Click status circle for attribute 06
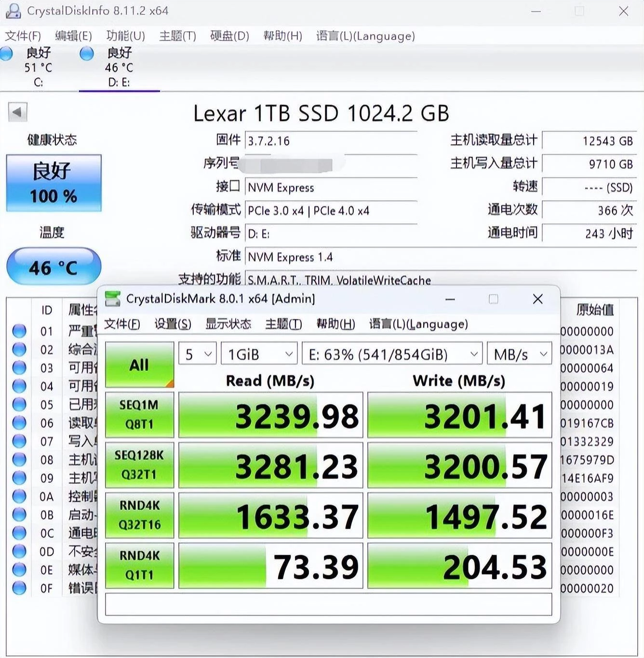This screenshot has height=658, width=644. 19,423
